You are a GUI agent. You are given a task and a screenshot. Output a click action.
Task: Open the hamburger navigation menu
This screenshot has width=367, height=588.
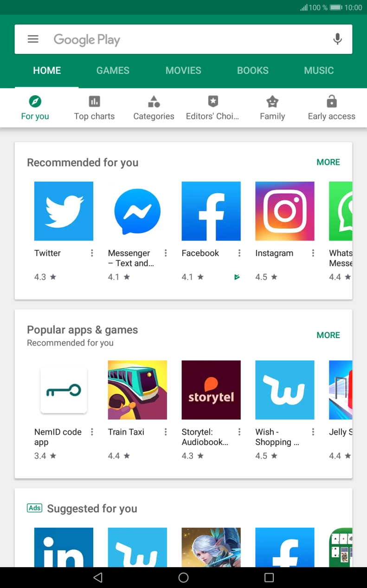click(x=33, y=39)
